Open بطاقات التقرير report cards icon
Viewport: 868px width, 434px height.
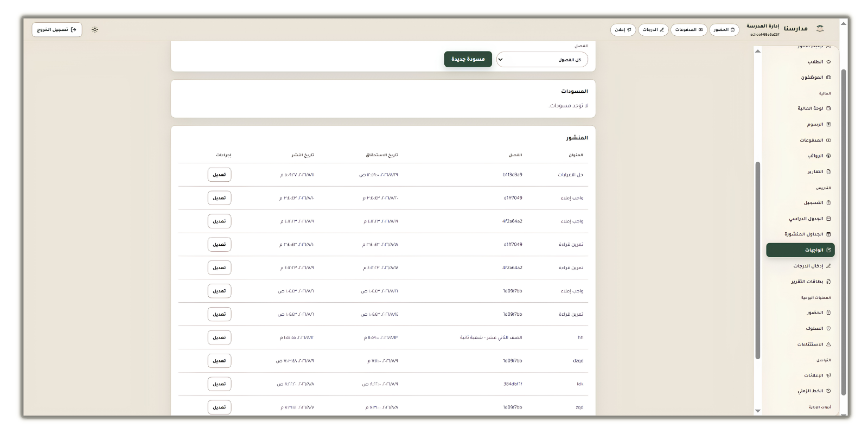click(x=828, y=282)
